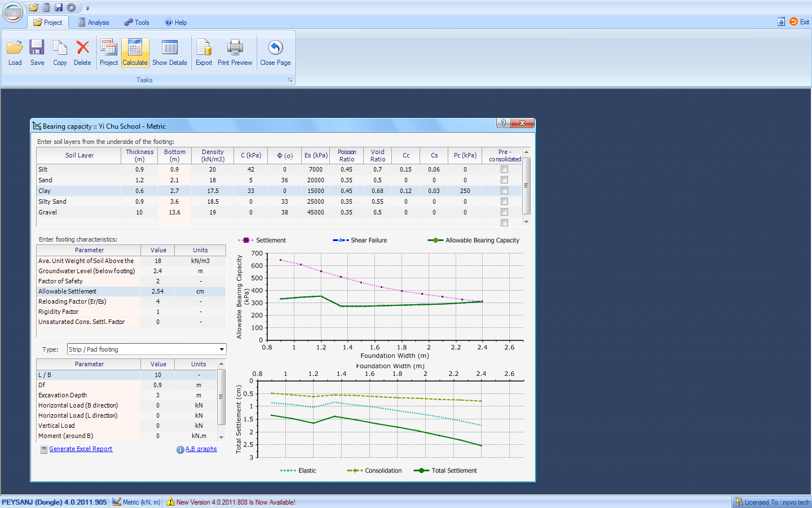Click the Generate Excel Report link

click(x=81, y=449)
